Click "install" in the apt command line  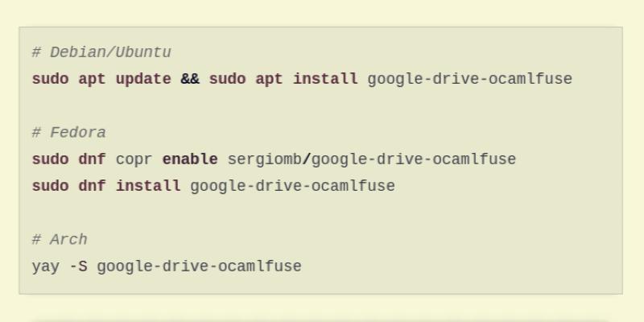(x=325, y=79)
